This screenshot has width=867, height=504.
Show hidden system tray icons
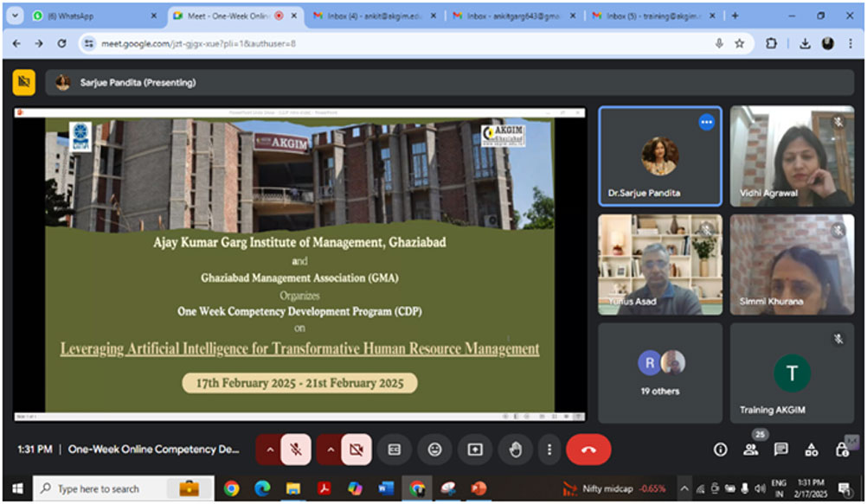click(x=684, y=488)
